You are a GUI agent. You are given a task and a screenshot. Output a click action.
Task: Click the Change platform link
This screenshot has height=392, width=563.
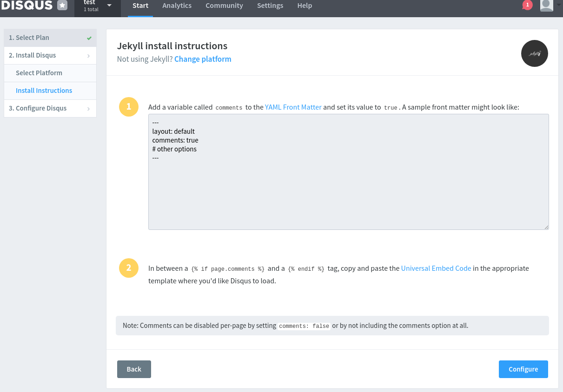(203, 59)
